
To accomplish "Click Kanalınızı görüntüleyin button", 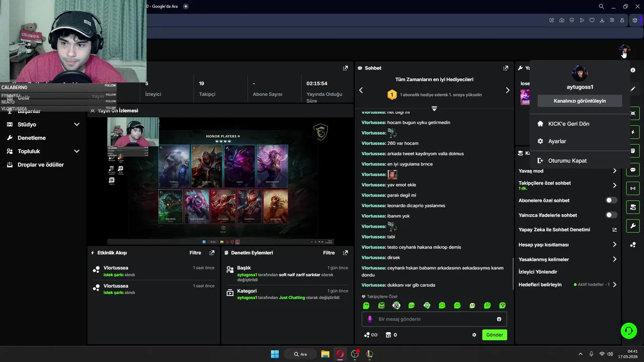I will 580,101.
